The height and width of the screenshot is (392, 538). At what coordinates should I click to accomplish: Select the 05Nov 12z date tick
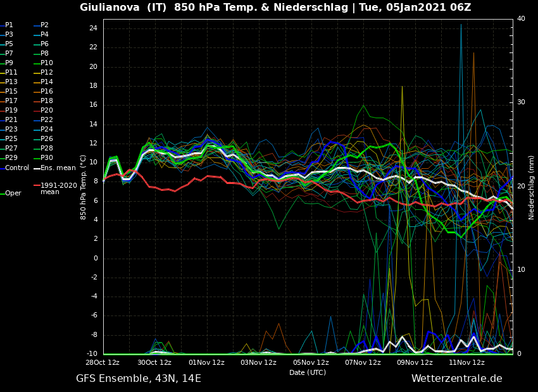pyautogui.click(x=311, y=363)
